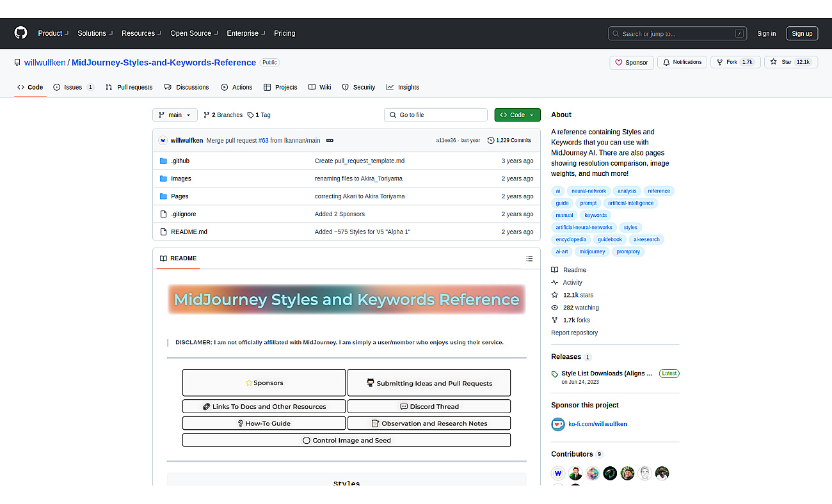Click the .github folder icon
Viewport: 832px width, 504px height.
[163, 161]
